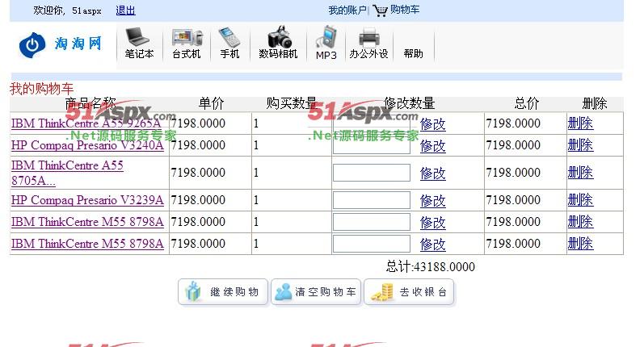Image resolution: width=644 pixels, height=347 pixels.
Task: Open the 帮助 help menu item
Action: click(413, 53)
